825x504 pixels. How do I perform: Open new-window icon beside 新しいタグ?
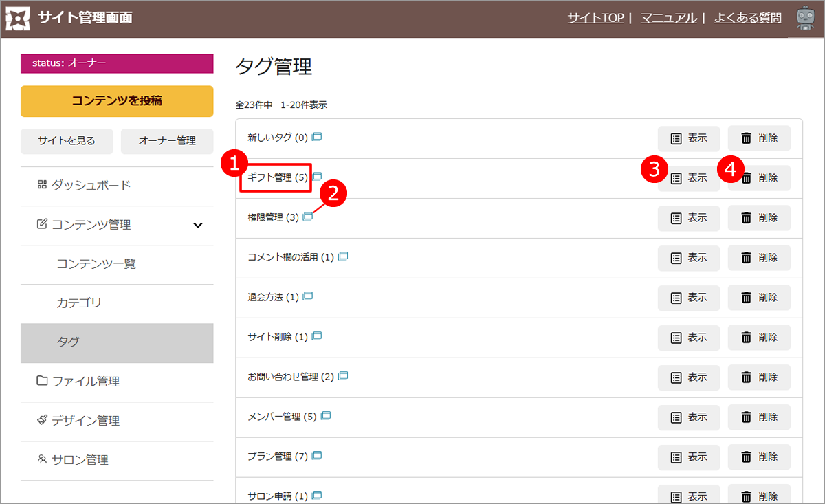click(x=317, y=137)
